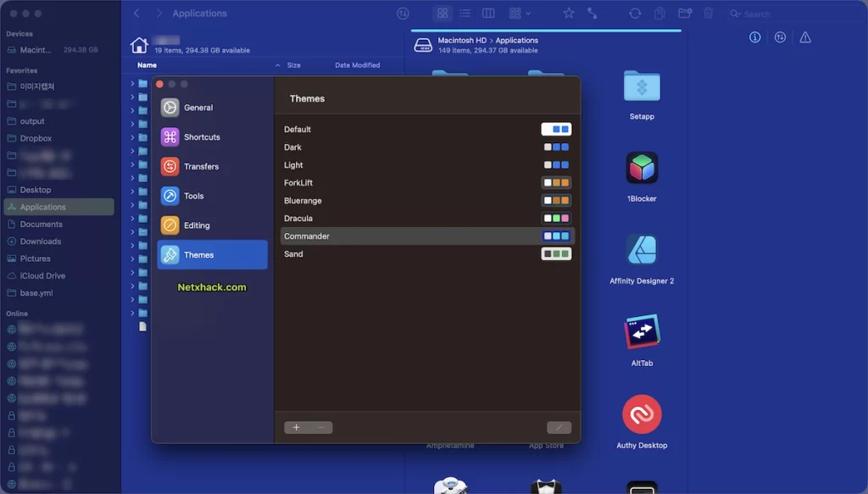Switch to list view mode

click(465, 14)
